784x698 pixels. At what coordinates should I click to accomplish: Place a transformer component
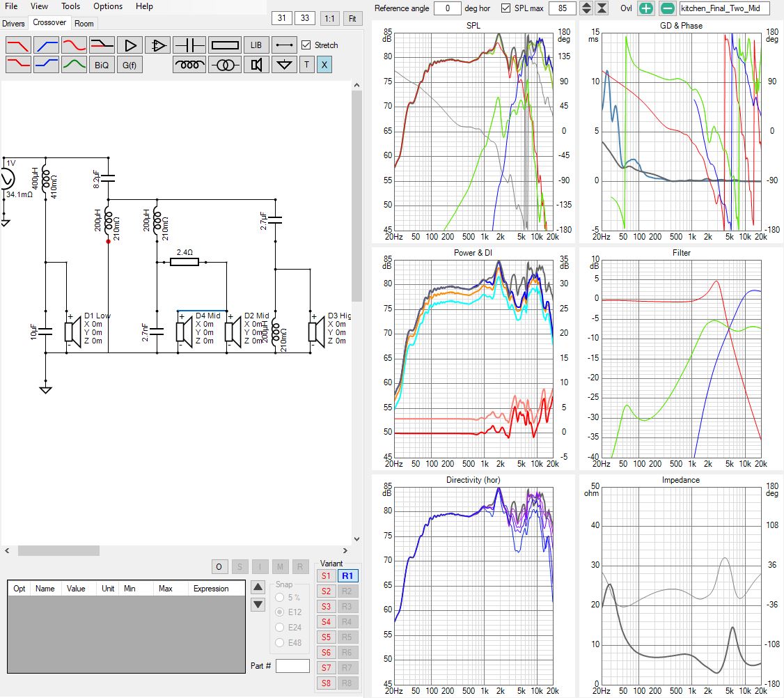pyautogui.click(x=225, y=65)
